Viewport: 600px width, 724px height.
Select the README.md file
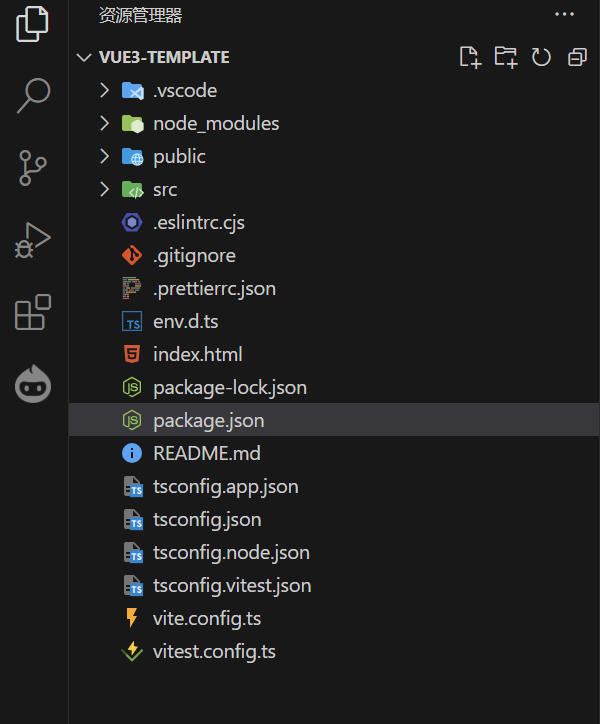(x=206, y=454)
